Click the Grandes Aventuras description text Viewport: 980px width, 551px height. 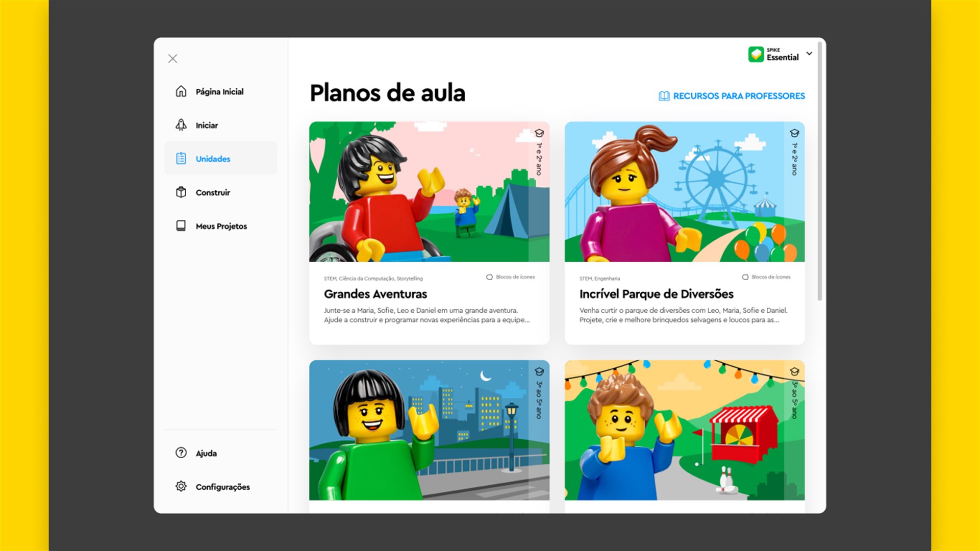pos(427,315)
